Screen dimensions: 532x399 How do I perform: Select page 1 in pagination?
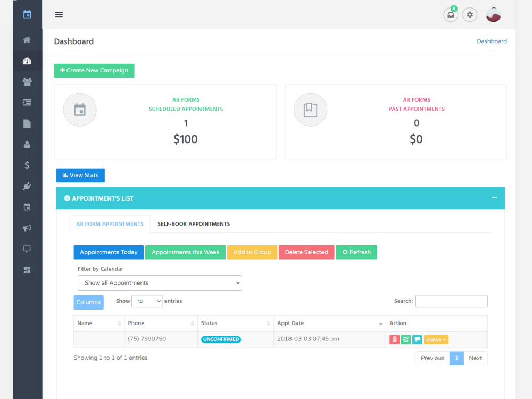point(456,358)
